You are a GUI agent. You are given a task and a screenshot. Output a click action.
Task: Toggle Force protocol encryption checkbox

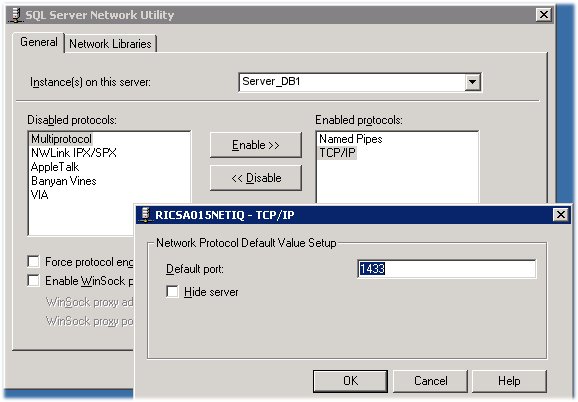[34, 262]
